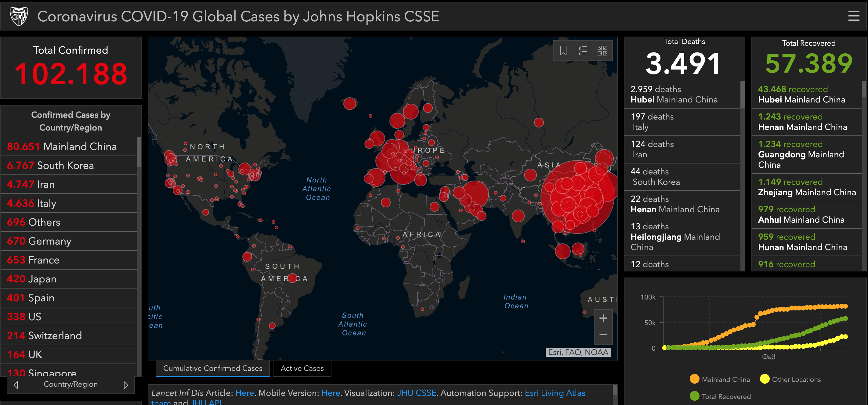868x405 pixels.
Task: Switch to Active Cases tab
Action: (x=302, y=368)
